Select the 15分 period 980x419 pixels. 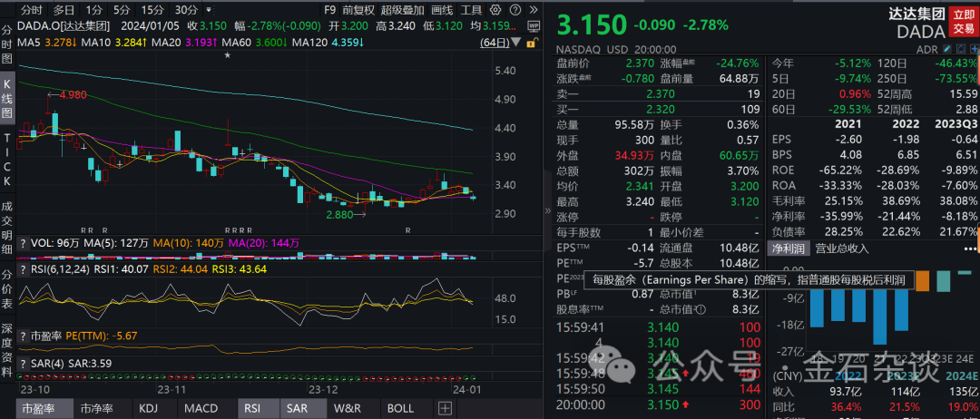point(152,10)
